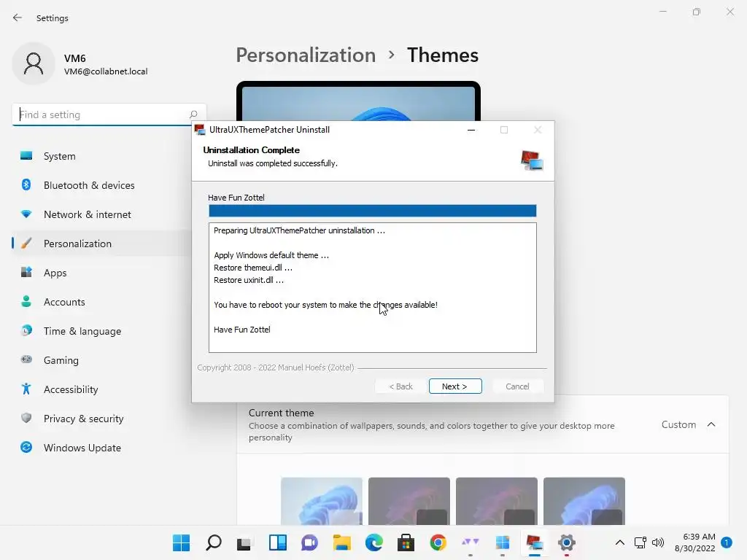Open Microsoft Store from taskbar
Viewport: 747px width, 560px height.
coord(406,542)
